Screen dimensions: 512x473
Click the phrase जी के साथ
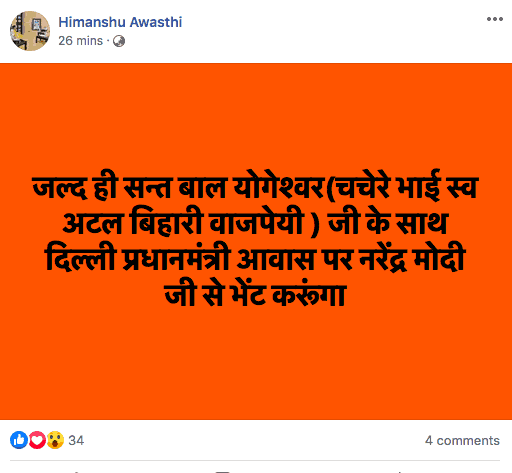pos(387,222)
